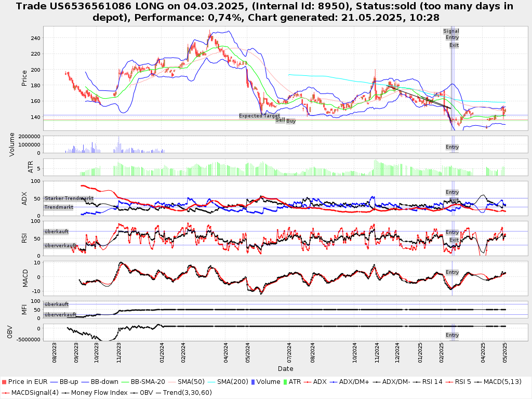The image size is (532, 399).
Task: Click the red Price in EUR legend swatch
Action: click(x=4, y=382)
